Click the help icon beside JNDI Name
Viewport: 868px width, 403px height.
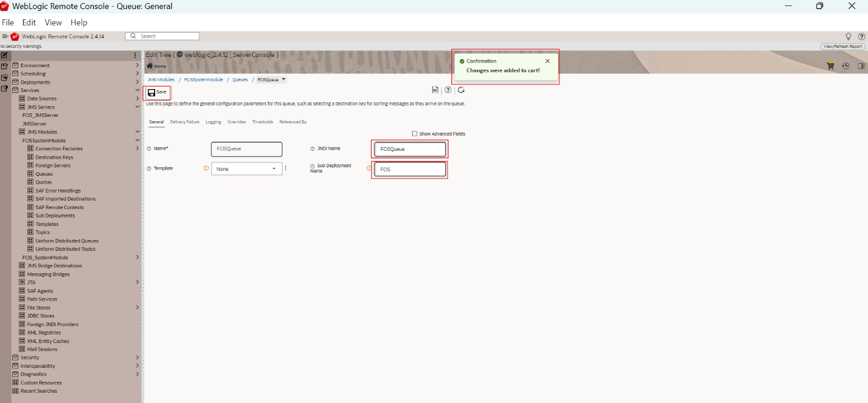click(312, 148)
